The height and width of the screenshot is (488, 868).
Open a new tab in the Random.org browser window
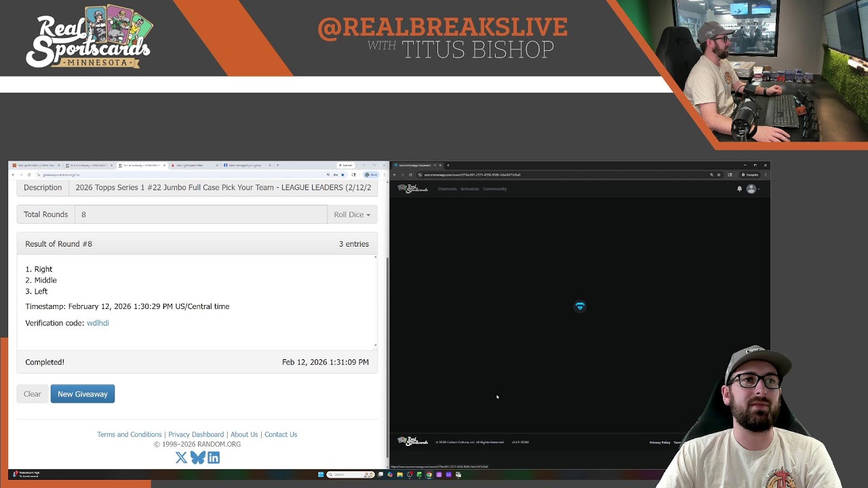coord(277,165)
